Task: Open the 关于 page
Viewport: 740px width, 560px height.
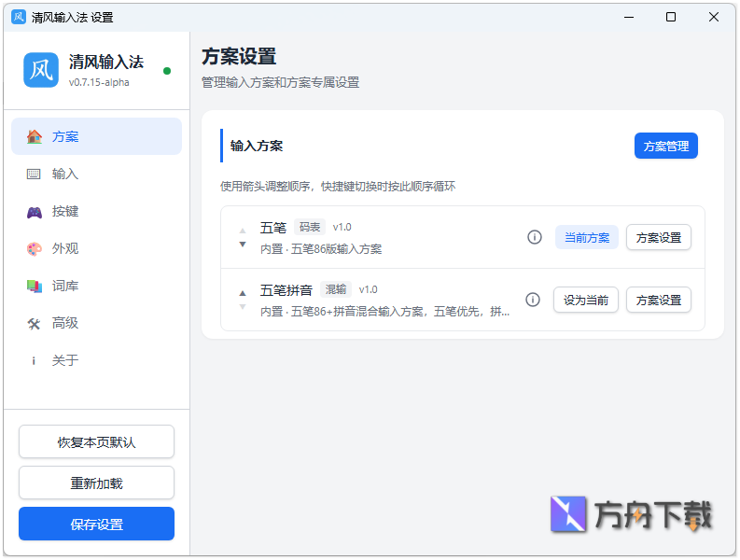Action: coord(96,361)
